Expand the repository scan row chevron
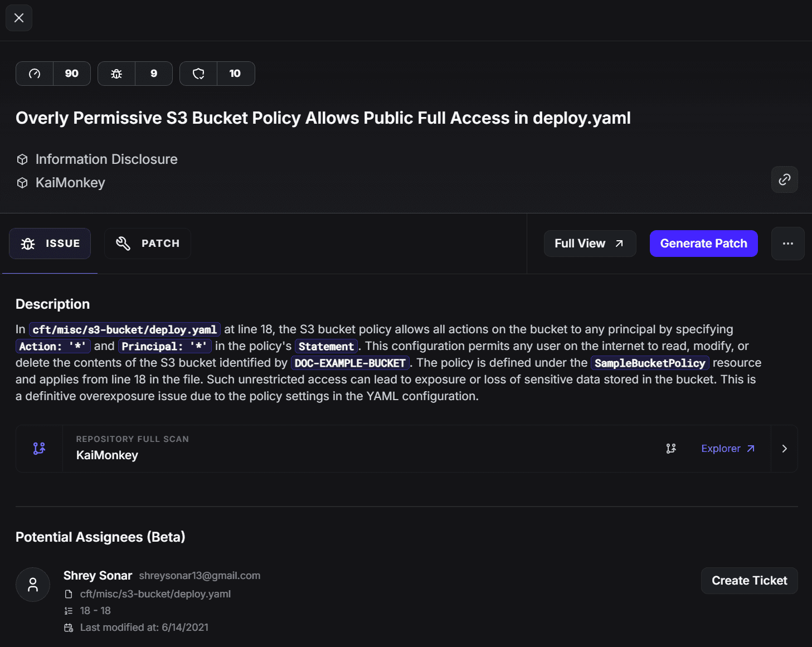Screen dimensions: 812x647 pos(784,449)
